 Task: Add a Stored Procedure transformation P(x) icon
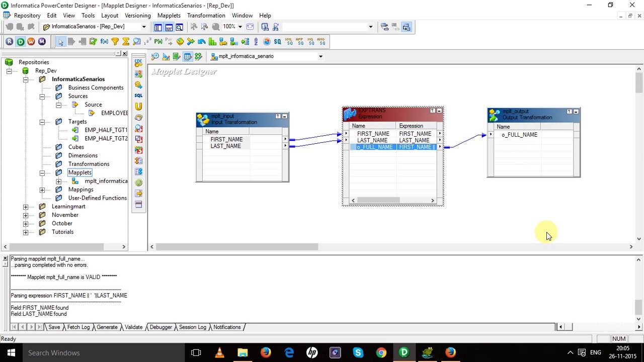pyautogui.click(x=158, y=42)
